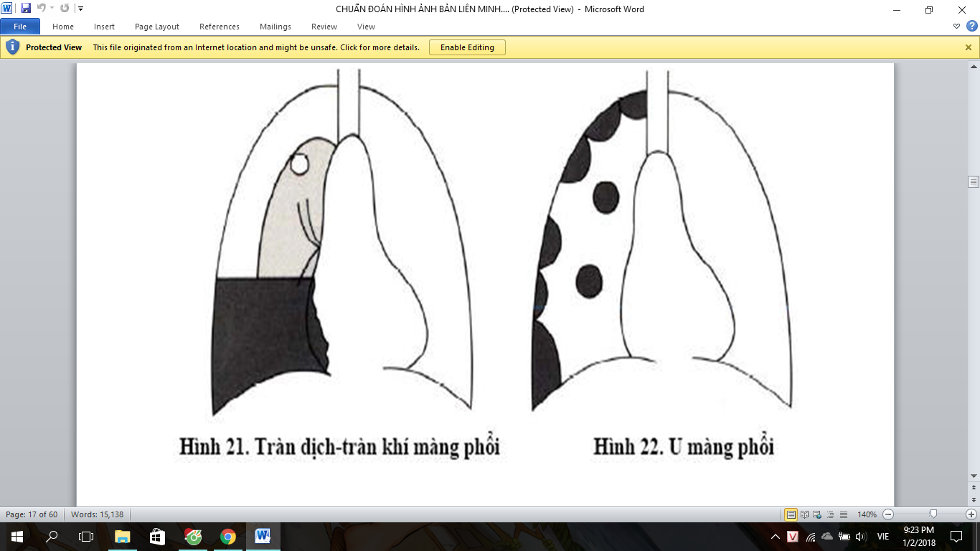This screenshot has width=980, height=551.
Task: Show hidden system tray icons
Action: [775, 537]
